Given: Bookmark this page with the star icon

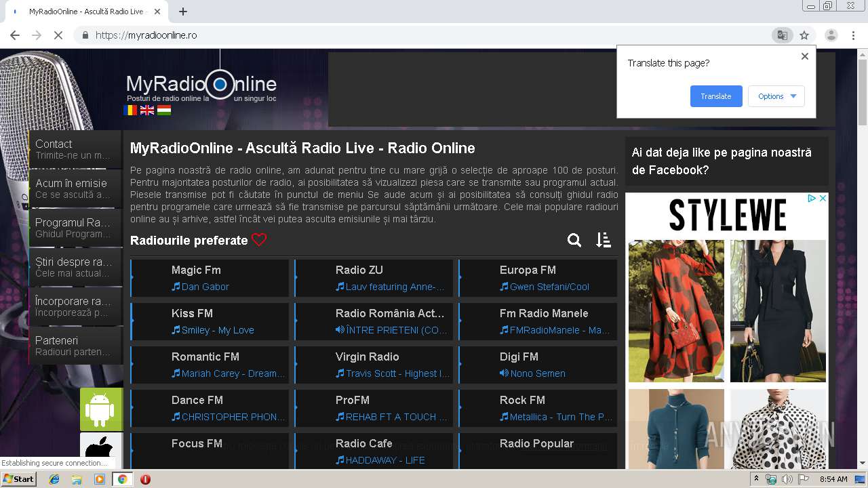Looking at the screenshot, I should coord(804,35).
